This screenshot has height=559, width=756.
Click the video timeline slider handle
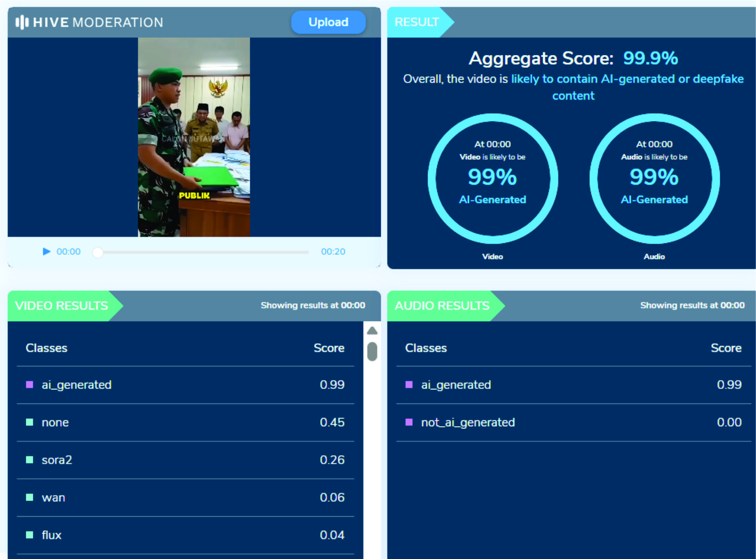tap(97, 252)
